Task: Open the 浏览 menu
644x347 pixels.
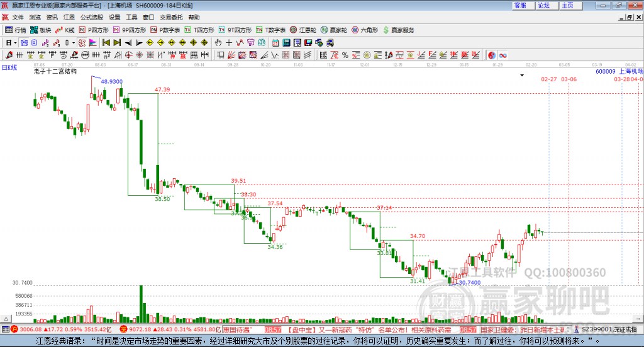Action: (35, 17)
